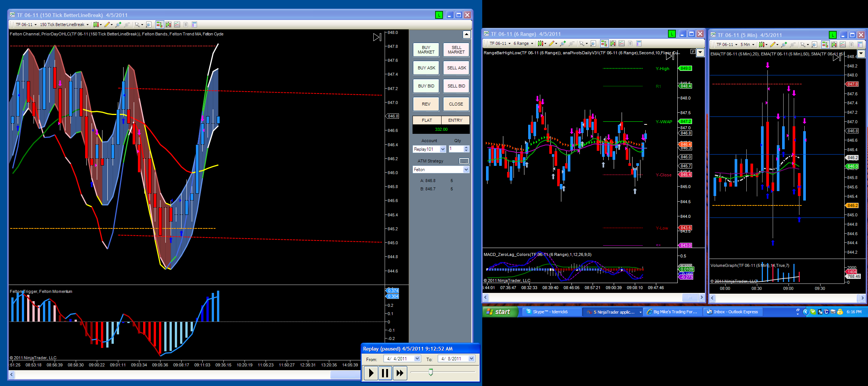Open data series icon in 5 Min chart toolbar
This screenshot has width=868, height=386.
tap(834, 44)
